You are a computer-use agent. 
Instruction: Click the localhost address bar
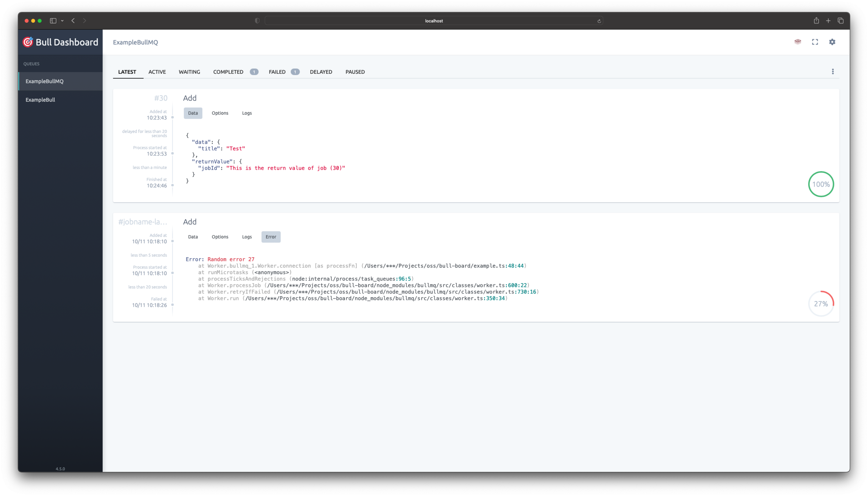click(x=434, y=21)
